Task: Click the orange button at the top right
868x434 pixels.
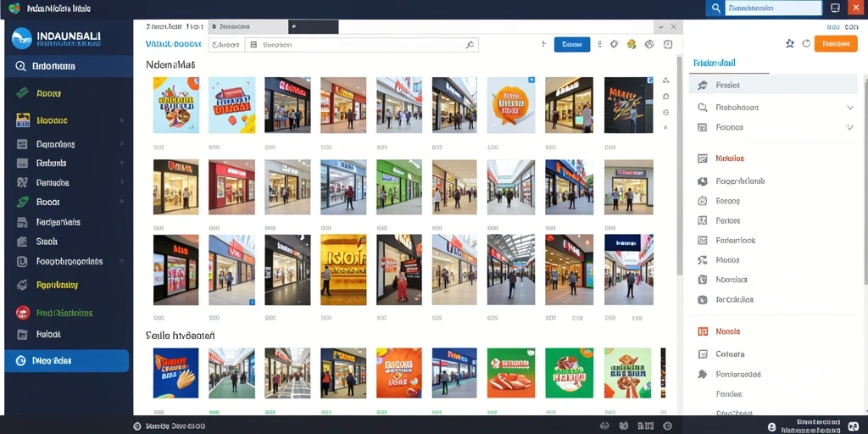Action: pyautogui.click(x=835, y=44)
